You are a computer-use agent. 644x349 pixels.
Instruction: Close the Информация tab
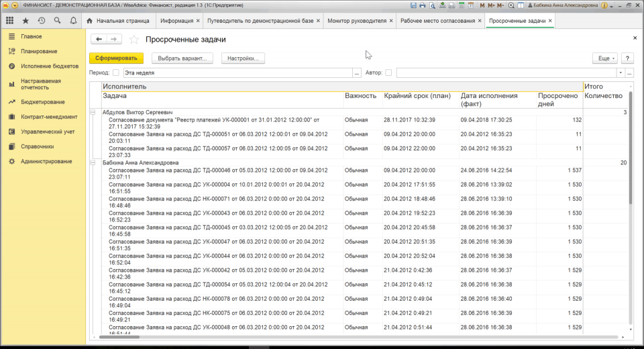[198, 21]
